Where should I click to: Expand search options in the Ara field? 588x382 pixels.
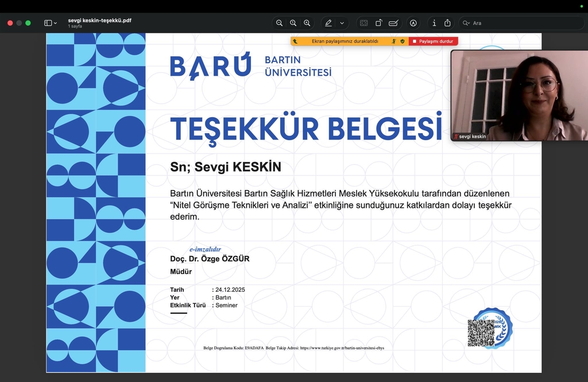(466, 23)
